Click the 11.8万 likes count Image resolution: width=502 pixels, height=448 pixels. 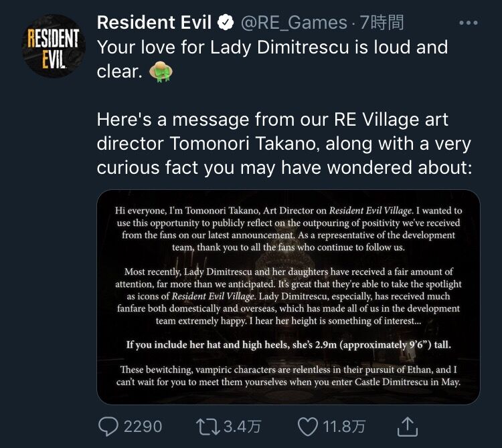pos(344,427)
